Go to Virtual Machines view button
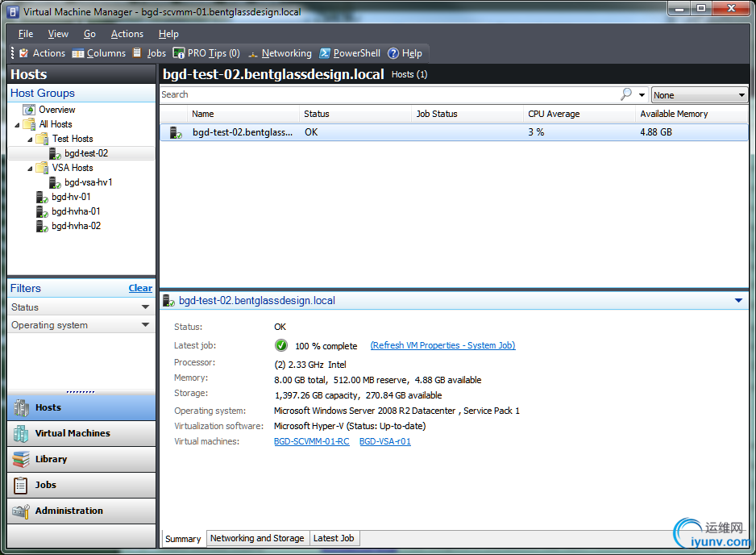Viewport: 756px width, 555px height. [x=81, y=433]
